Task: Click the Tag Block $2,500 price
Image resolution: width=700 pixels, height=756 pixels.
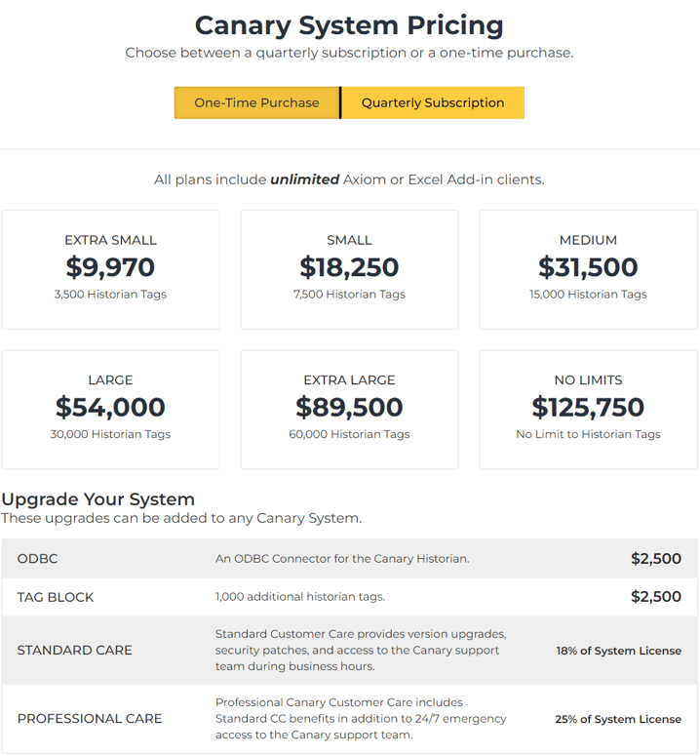Action: click(x=656, y=596)
